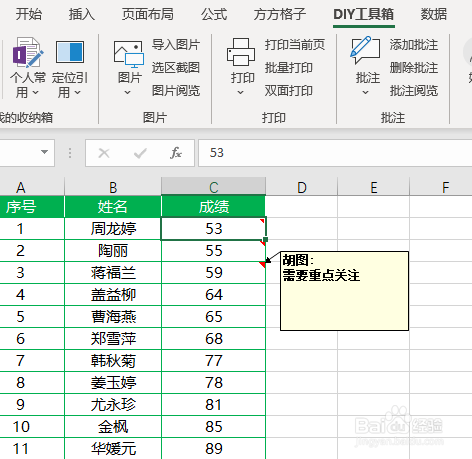Select column B header
The height and width of the screenshot is (459, 472).
(x=113, y=187)
